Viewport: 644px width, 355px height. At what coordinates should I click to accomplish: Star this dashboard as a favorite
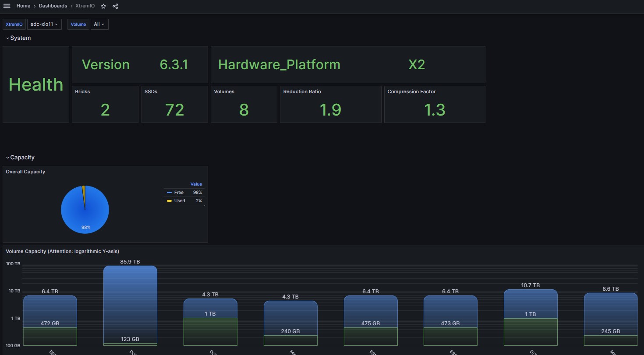(x=103, y=6)
